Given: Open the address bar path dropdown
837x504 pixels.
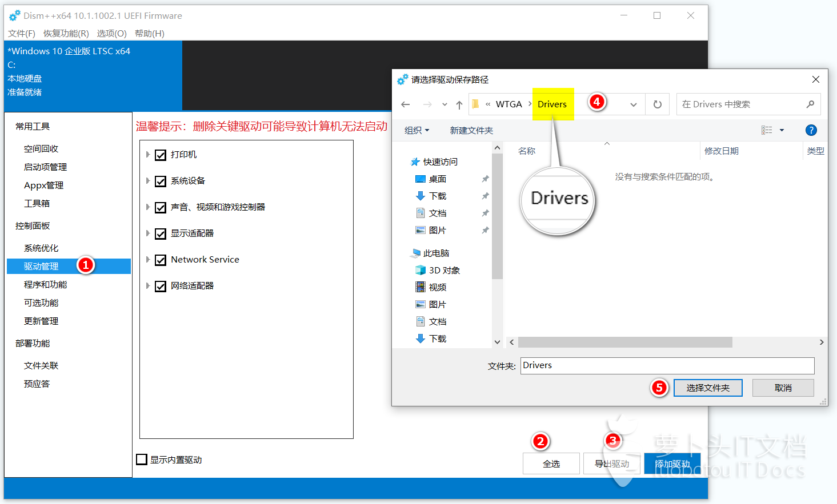Looking at the screenshot, I should pyautogui.click(x=633, y=104).
